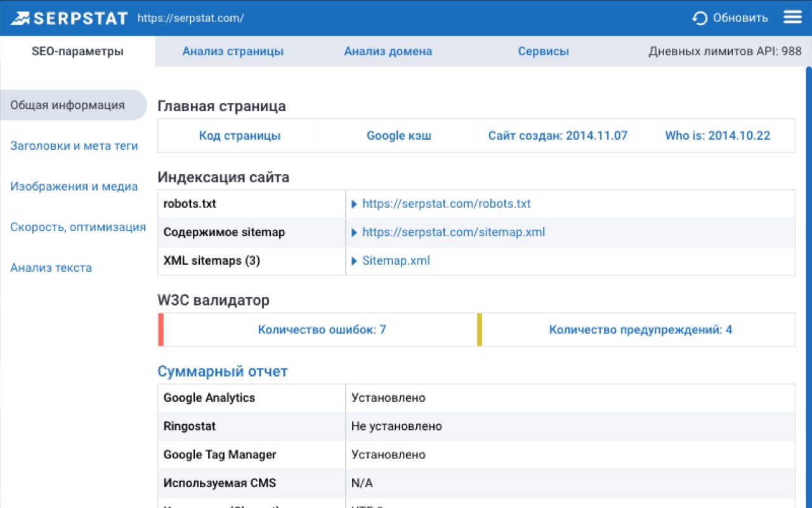Expand the robots.txt row triangle
812x508 pixels.
[355, 204]
